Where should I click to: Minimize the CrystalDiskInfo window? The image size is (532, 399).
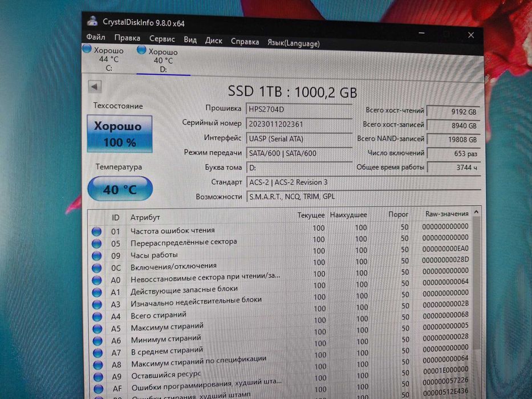click(422, 33)
